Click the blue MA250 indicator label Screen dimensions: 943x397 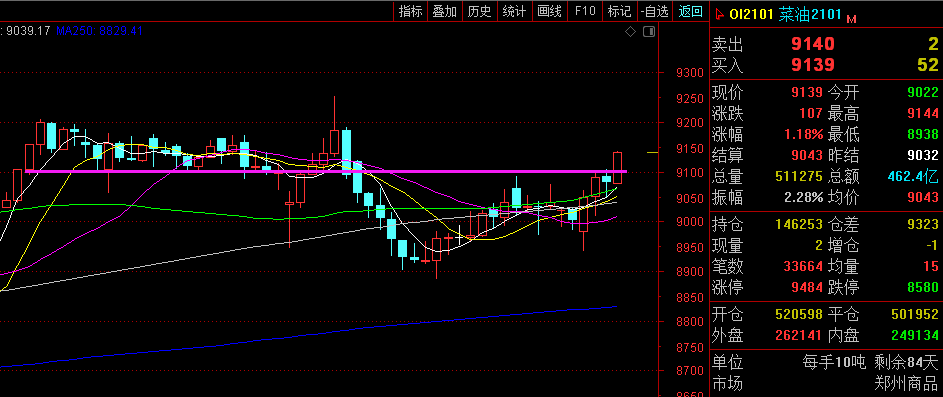(99, 30)
